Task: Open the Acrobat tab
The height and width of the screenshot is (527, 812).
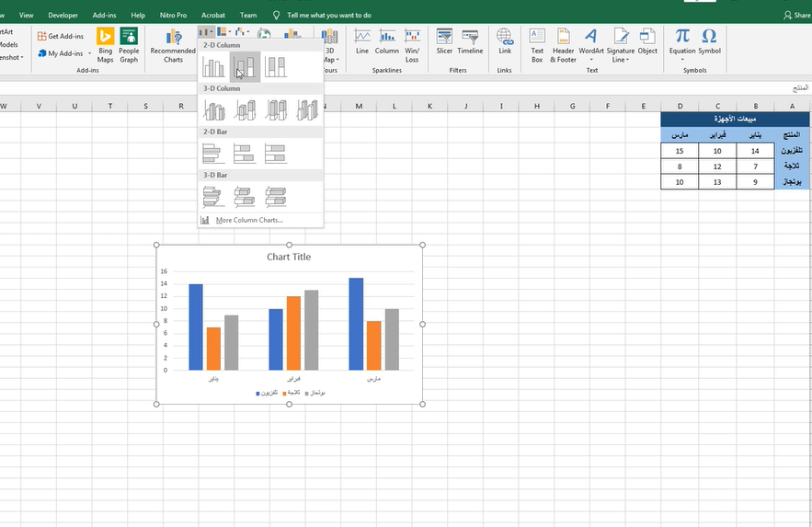Action: point(213,15)
